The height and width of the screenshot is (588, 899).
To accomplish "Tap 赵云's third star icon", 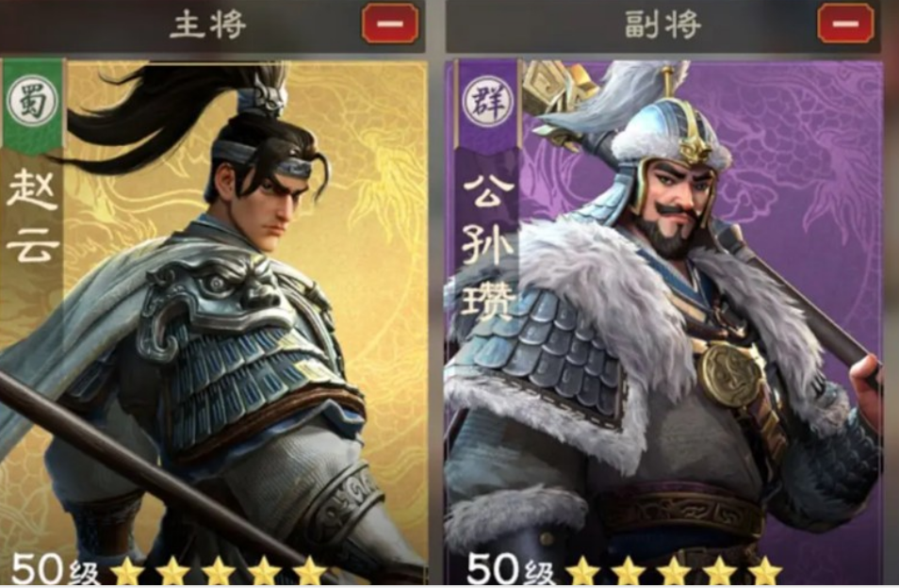I will [x=219, y=571].
